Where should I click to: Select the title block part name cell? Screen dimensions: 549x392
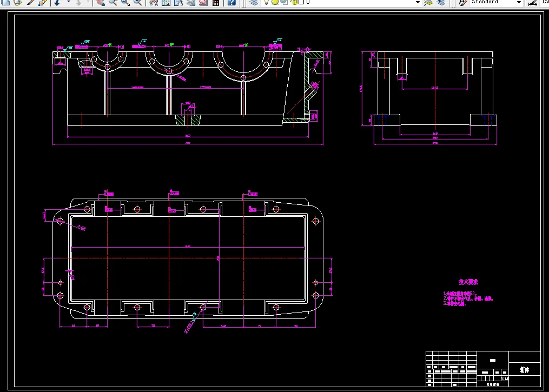pos(524,370)
